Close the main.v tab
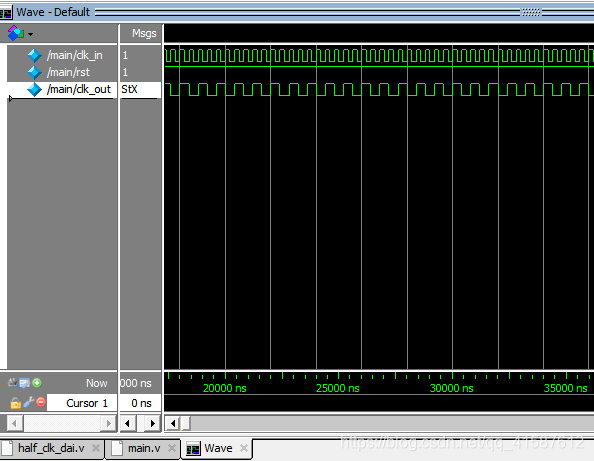594x461 pixels. point(172,448)
